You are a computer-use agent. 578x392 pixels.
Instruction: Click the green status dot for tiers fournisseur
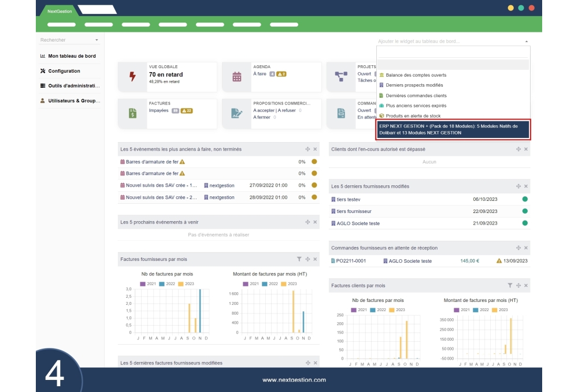[x=523, y=211]
